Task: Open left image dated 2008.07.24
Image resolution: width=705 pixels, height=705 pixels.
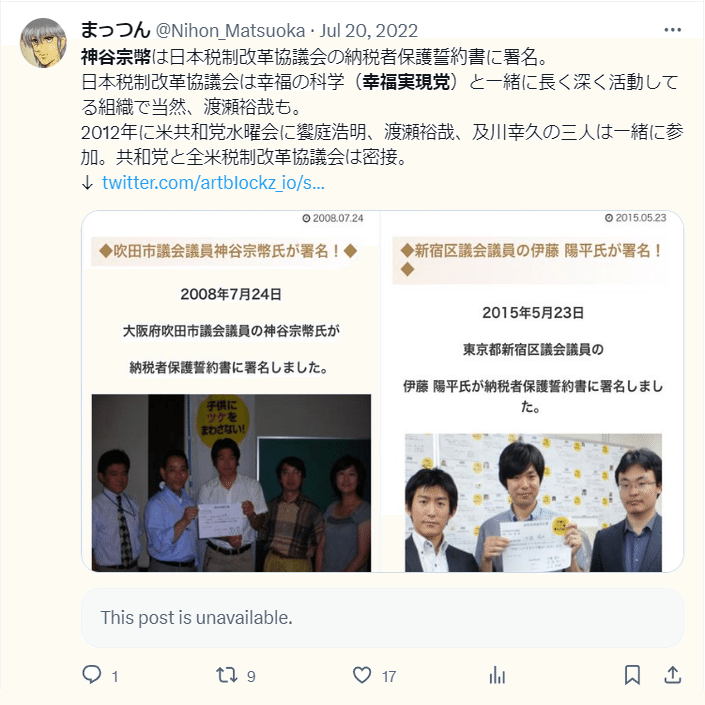Action: click(x=231, y=391)
